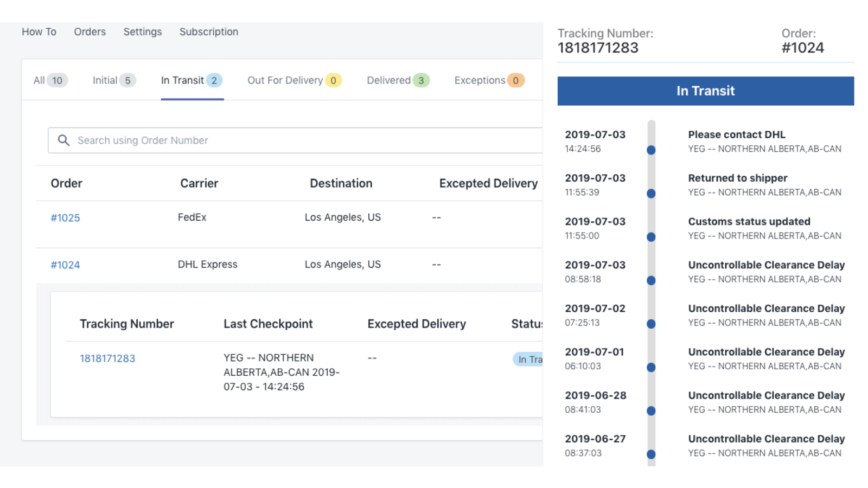Open the How To menu

[39, 32]
